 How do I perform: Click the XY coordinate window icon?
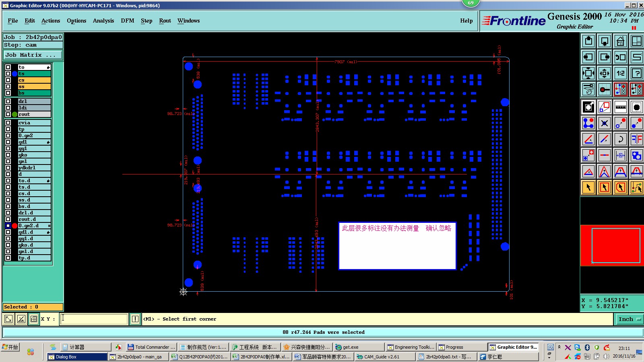[x=637, y=41]
